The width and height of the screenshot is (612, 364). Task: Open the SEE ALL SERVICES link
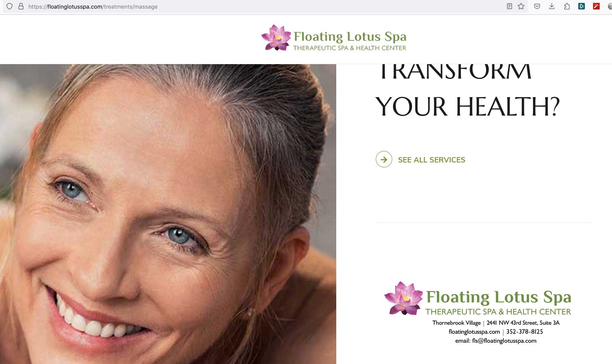pyautogui.click(x=431, y=160)
